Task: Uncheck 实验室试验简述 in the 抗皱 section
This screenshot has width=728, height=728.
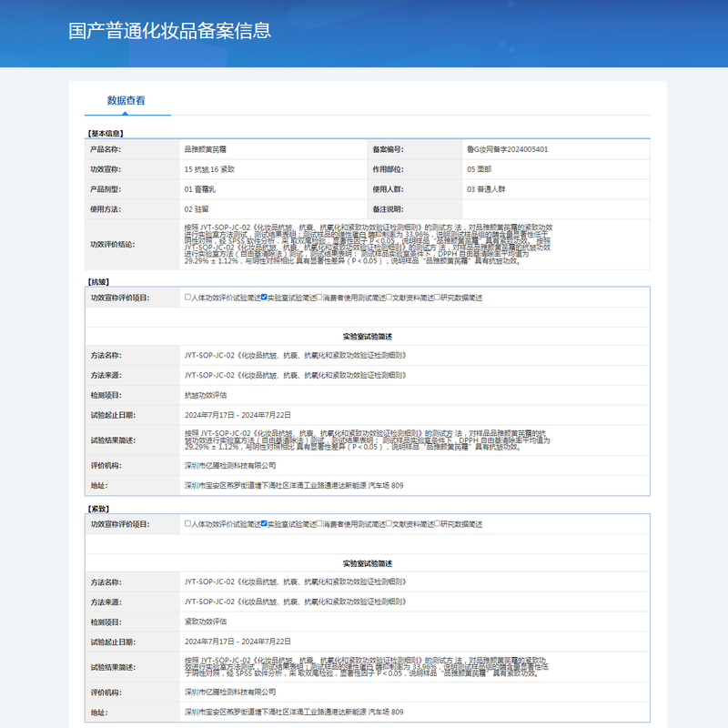Action: (x=264, y=298)
